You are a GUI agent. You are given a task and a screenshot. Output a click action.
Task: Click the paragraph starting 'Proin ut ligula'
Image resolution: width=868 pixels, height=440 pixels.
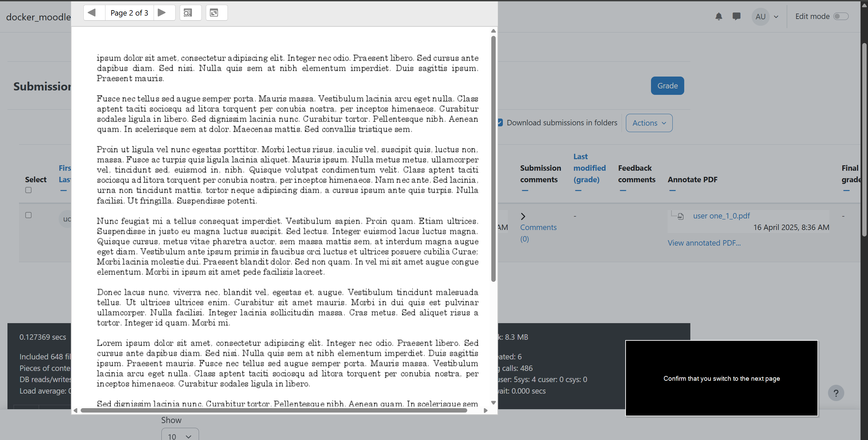(288, 175)
